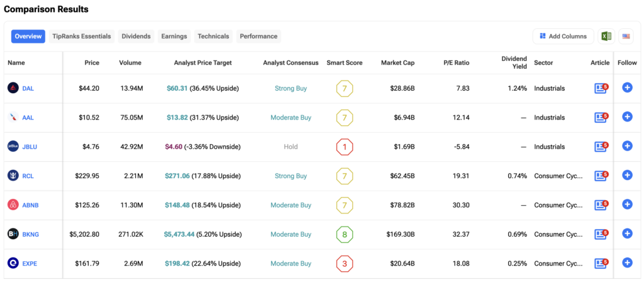Switch to the TipRanks Essentials tab
The height and width of the screenshot is (282, 644).
pos(82,36)
